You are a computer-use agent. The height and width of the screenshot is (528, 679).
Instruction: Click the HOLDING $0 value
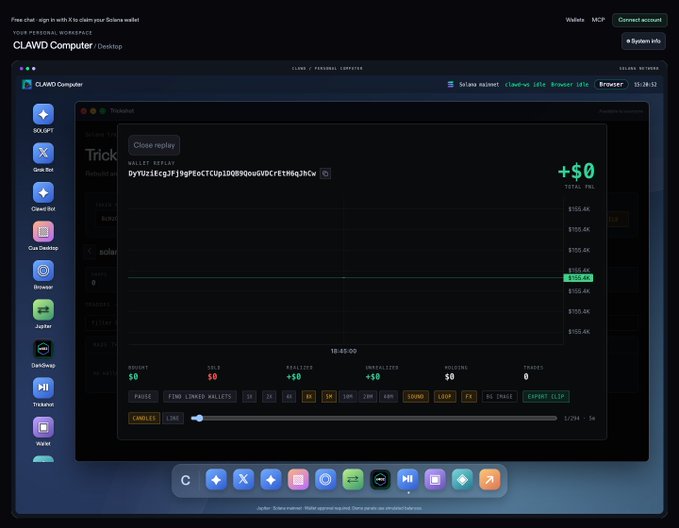click(x=449, y=377)
